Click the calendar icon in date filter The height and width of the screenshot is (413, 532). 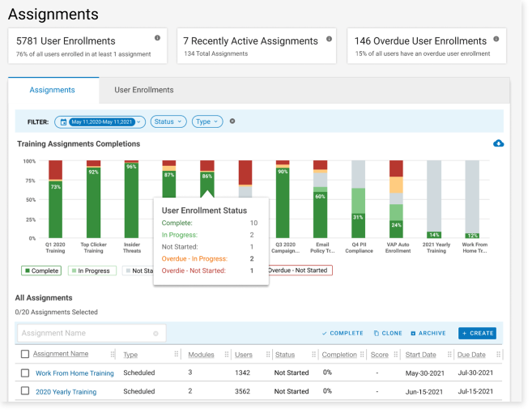coord(63,122)
